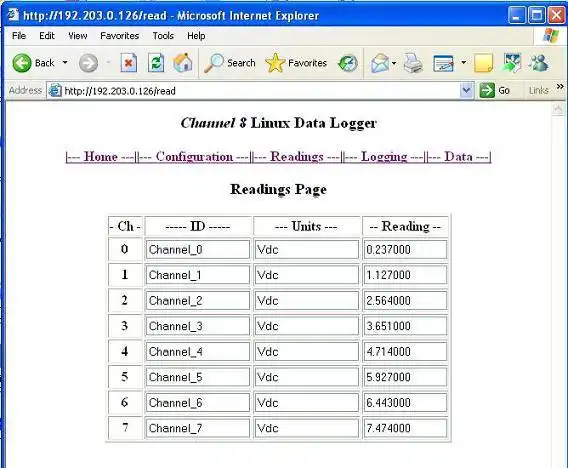Follow the Data navigation link

coord(459,157)
